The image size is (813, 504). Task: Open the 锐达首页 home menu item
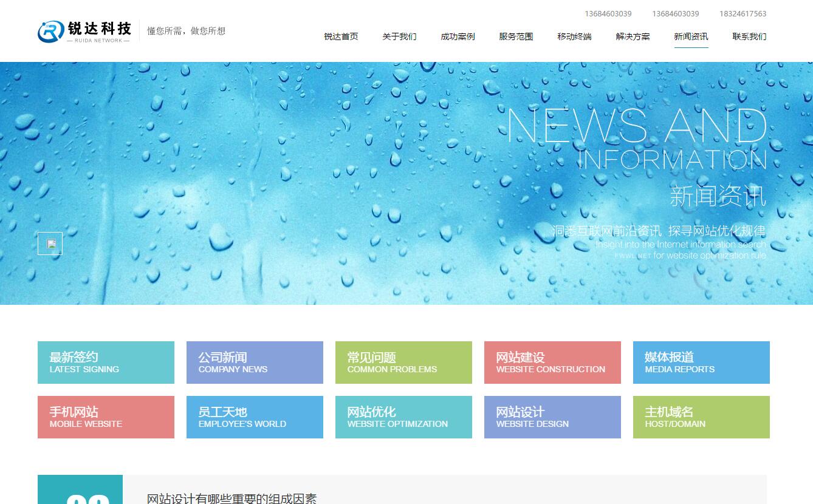click(x=341, y=36)
